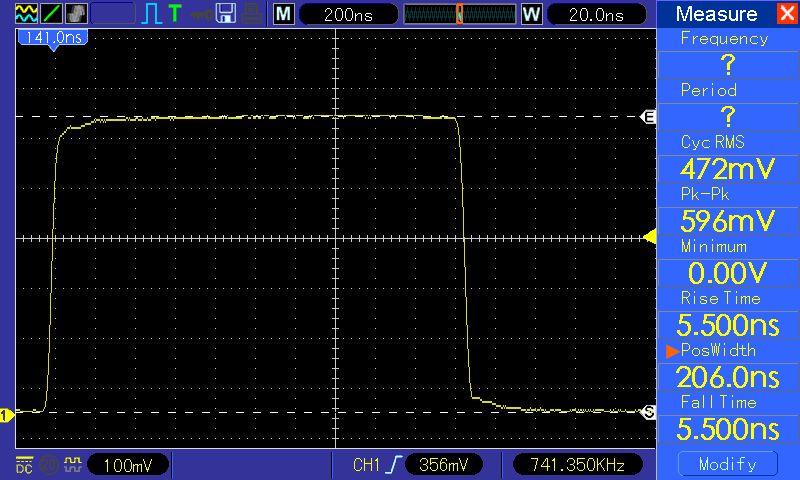Select the Pk-Pk measurement label
This screenshot has height=480, width=800.
[705, 194]
